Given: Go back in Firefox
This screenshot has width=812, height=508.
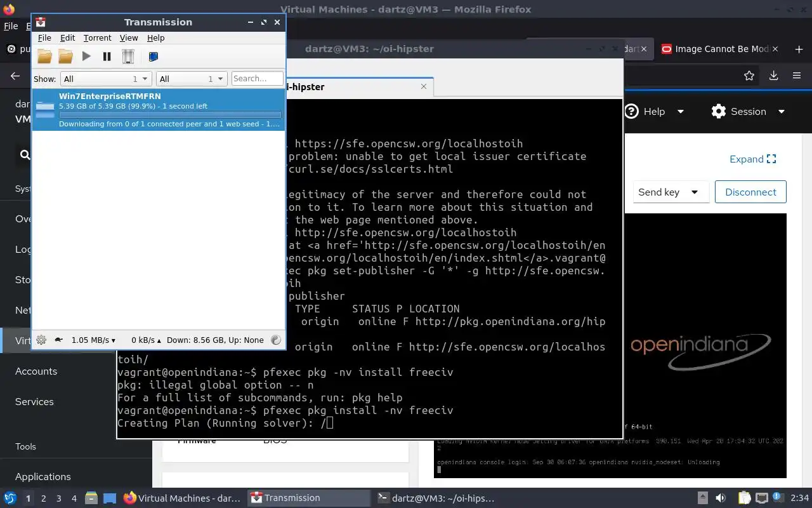Looking at the screenshot, I should [15, 76].
